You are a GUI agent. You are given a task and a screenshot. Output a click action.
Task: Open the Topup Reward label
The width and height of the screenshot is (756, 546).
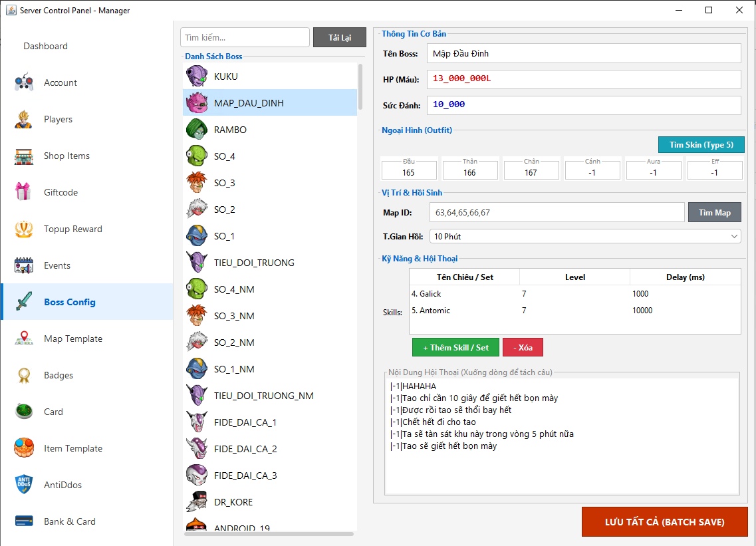click(72, 229)
